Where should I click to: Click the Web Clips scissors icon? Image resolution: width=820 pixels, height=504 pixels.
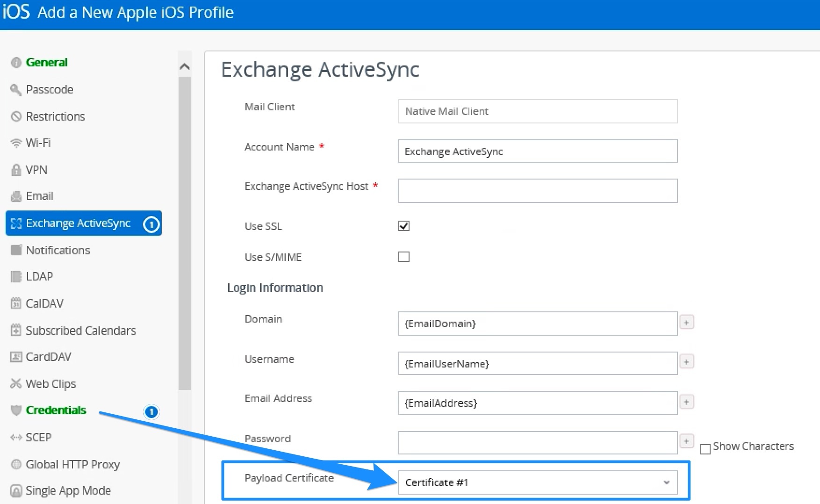click(16, 384)
